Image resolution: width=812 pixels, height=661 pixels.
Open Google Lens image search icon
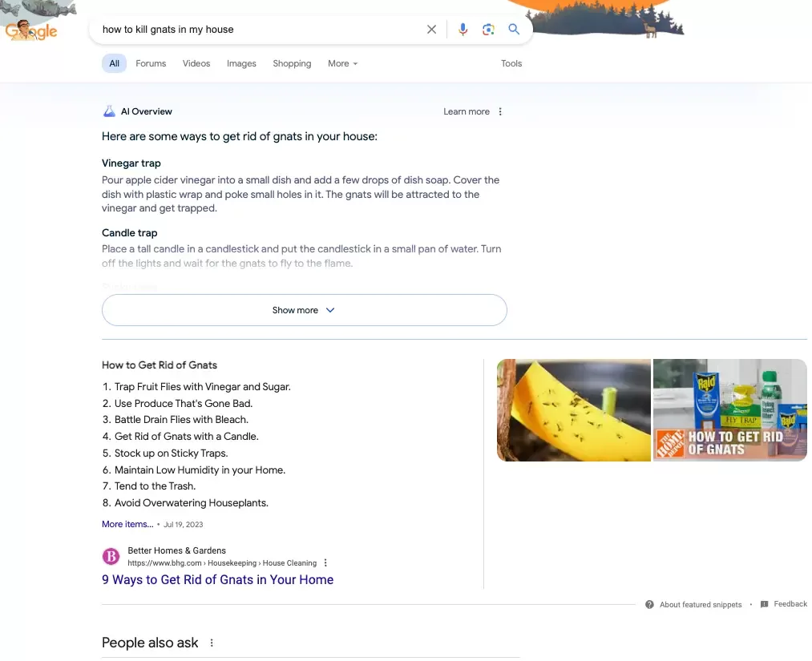click(x=488, y=30)
